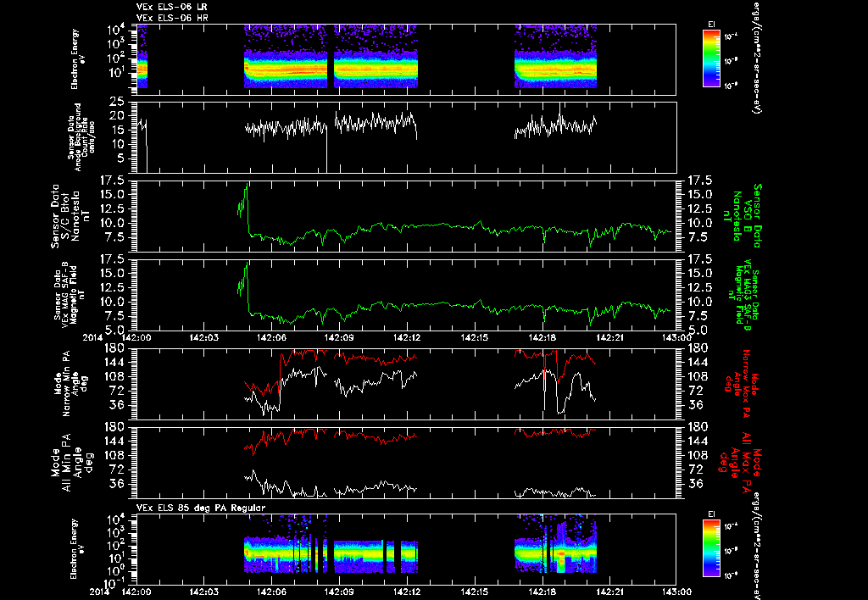Image resolution: width=868 pixels, height=600 pixels.
Task: Click tick label "25" on the count rate axis
Action: point(117,102)
